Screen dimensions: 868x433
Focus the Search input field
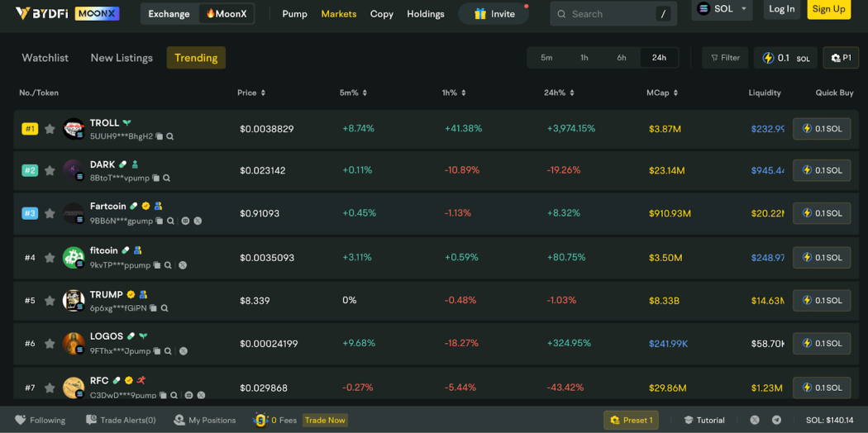coord(613,14)
